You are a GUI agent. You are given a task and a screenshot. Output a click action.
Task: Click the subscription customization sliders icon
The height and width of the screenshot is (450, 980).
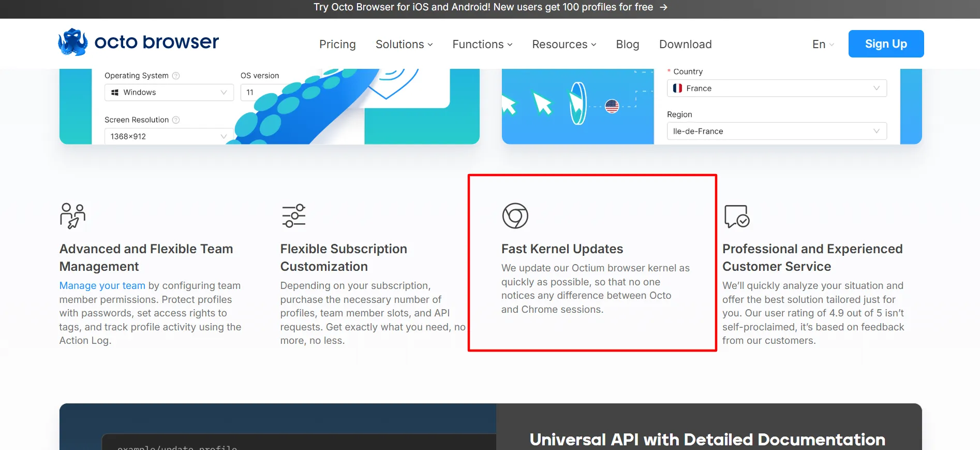293,215
